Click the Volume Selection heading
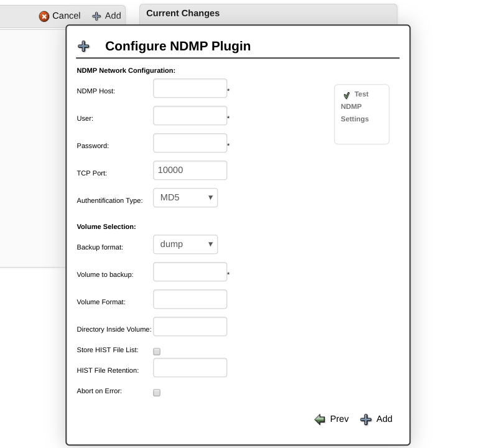This screenshot has width=482, height=448. 106,226
